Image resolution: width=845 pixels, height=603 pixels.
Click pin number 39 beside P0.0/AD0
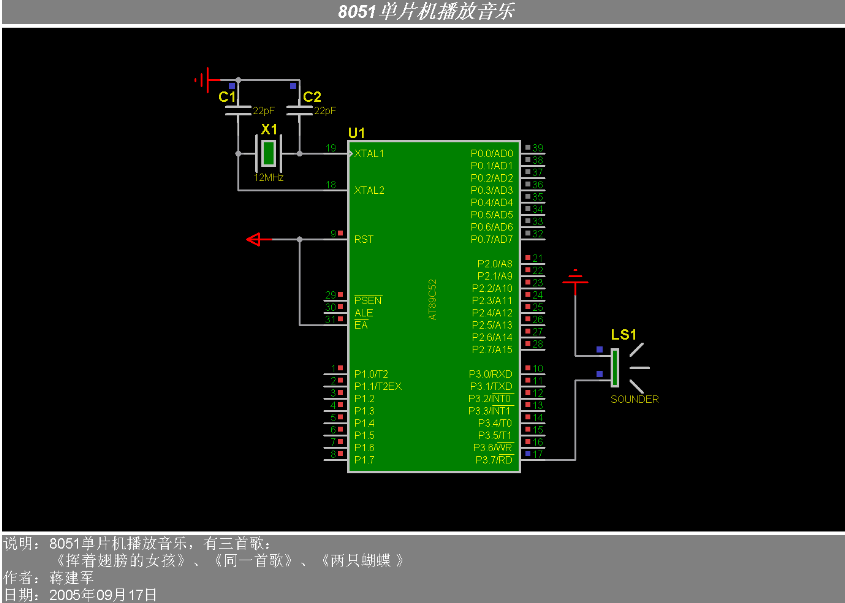(x=537, y=148)
